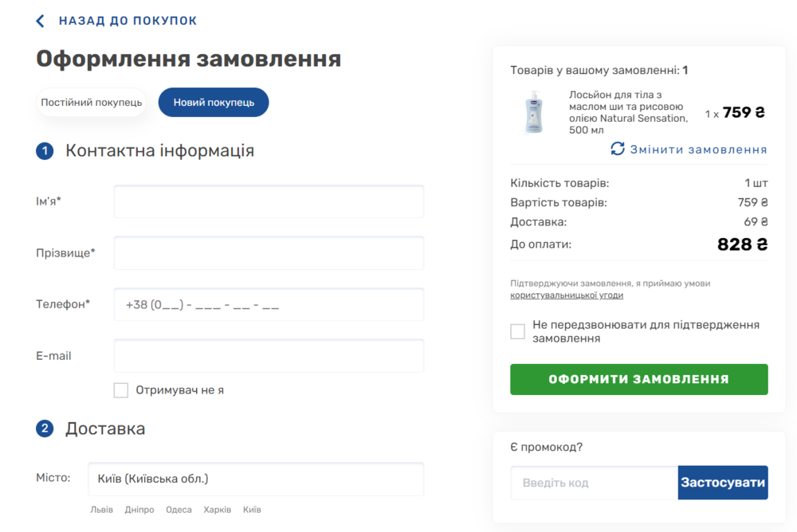Click the refresh icon beside Змінити замовлення
Screen dimensions: 797x532
tap(618, 149)
